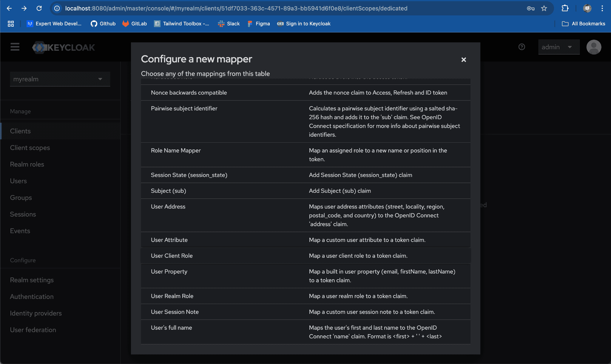Select User's full name mapper

tap(171, 328)
